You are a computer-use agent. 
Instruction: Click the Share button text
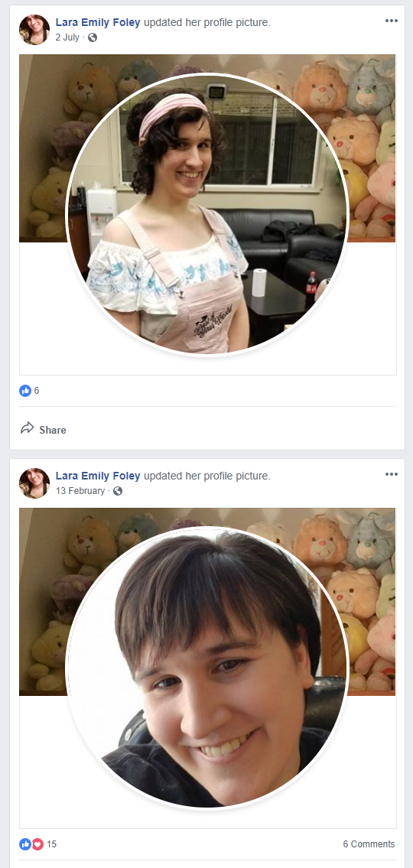pyautogui.click(x=53, y=430)
